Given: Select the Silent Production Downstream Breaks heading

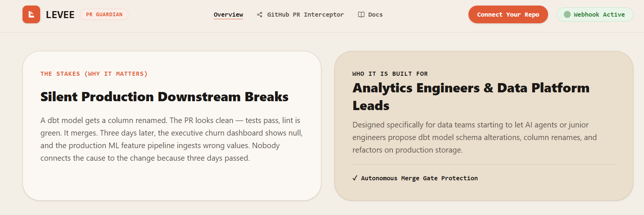Looking at the screenshot, I should click(x=165, y=96).
